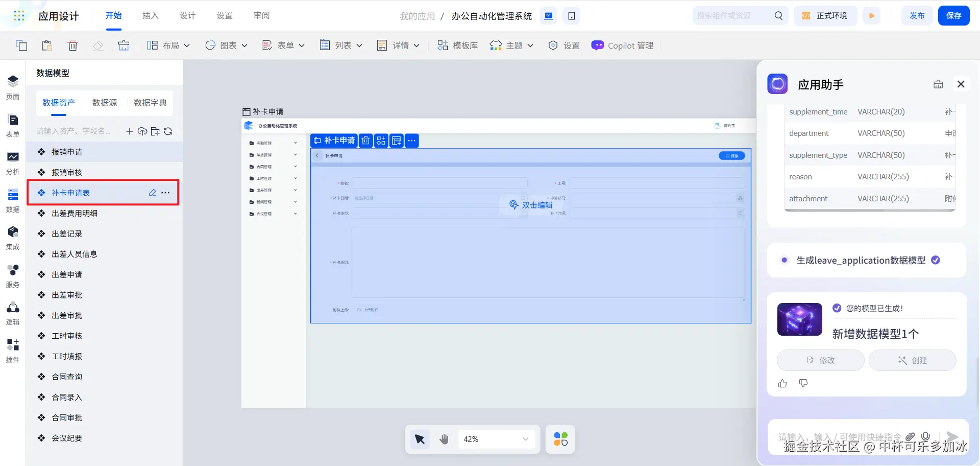The image size is (980, 466).
Task: Switch to the 设置 top tab
Action: pyautogui.click(x=224, y=16)
